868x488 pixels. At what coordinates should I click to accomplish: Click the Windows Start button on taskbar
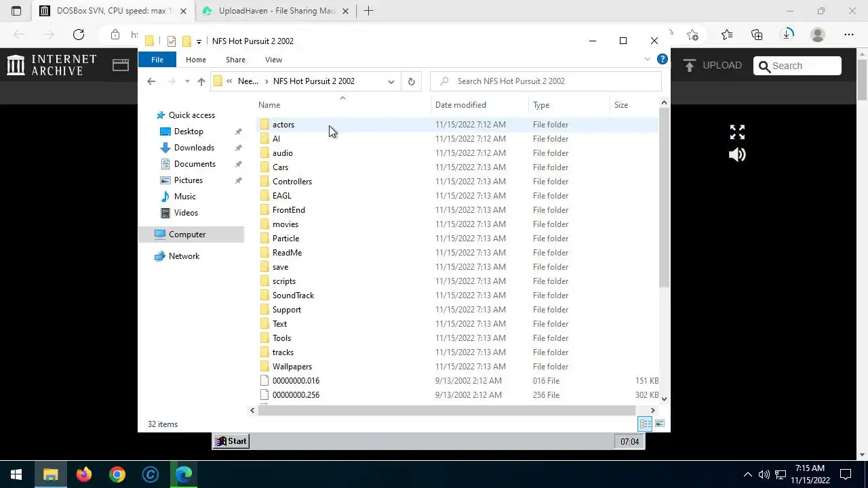[x=16, y=474]
